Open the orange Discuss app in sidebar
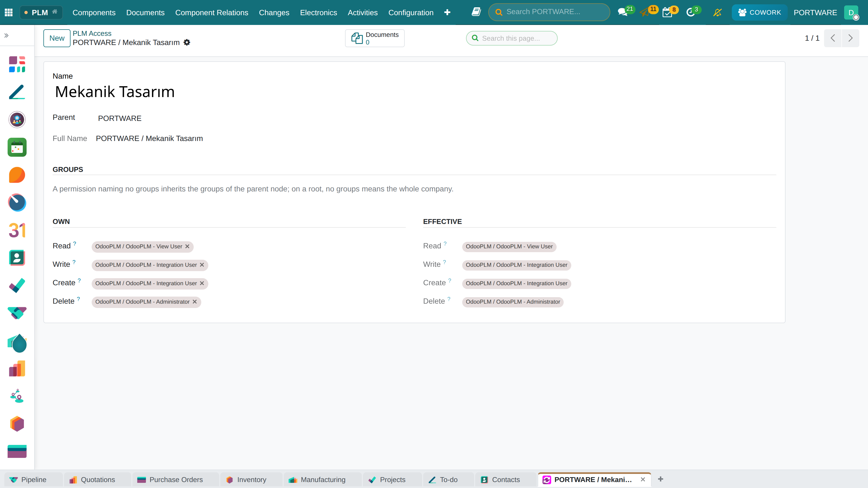Screen dimensions: 868x488 pos(17,175)
